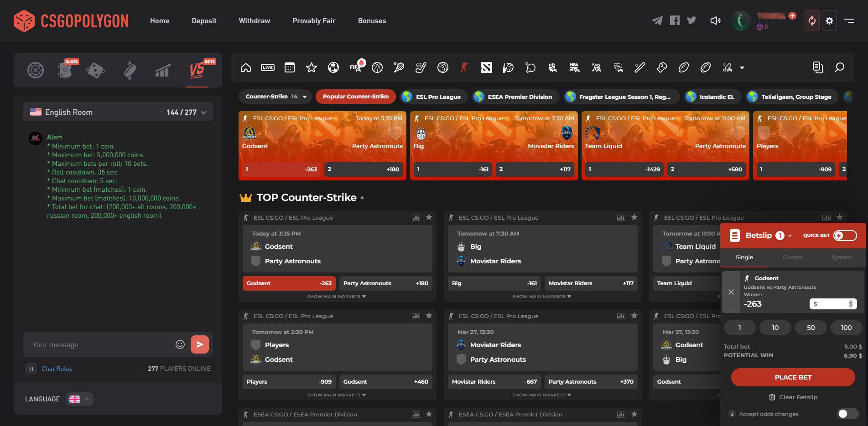
Task: Show main markets for Big vs Movistar Riders
Action: (x=542, y=297)
